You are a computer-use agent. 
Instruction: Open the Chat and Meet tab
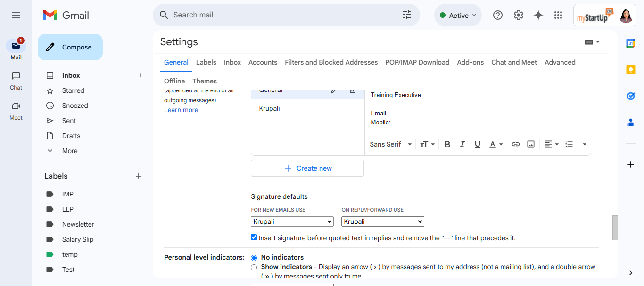(514, 62)
